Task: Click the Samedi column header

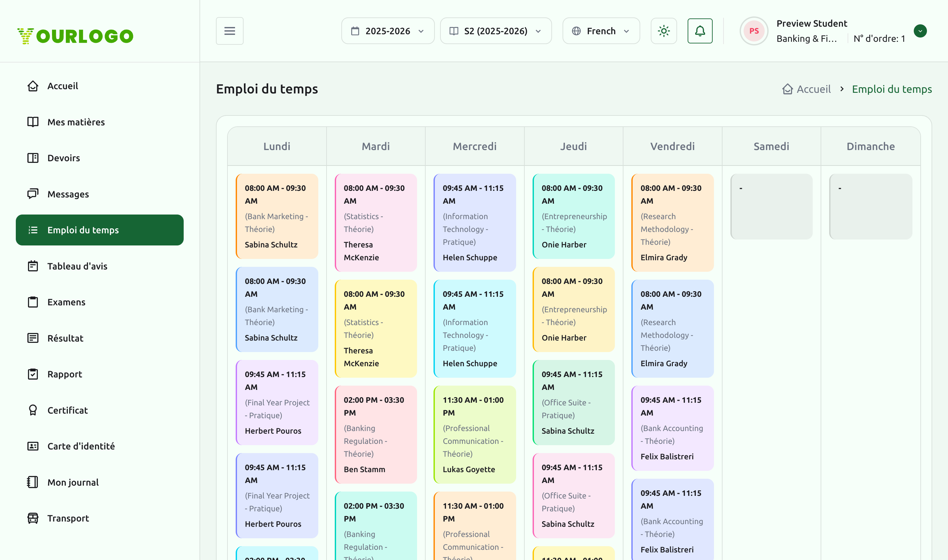Action: (x=771, y=146)
